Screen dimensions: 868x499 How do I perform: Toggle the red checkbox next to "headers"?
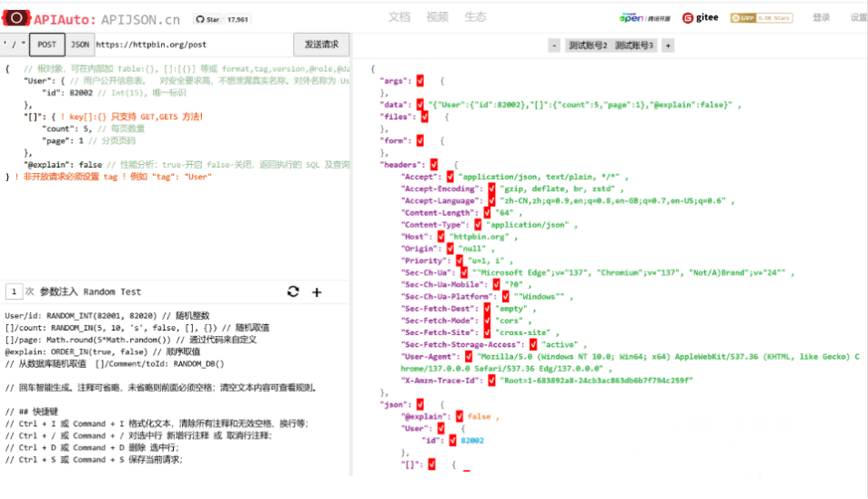point(434,165)
